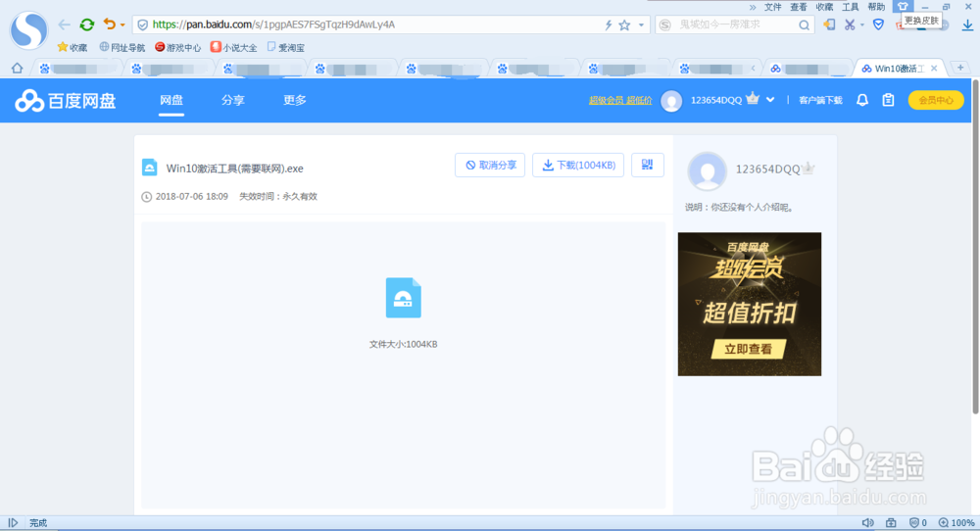Open the 查看 menu
Screen dimensions: 980x531
coord(799,7)
